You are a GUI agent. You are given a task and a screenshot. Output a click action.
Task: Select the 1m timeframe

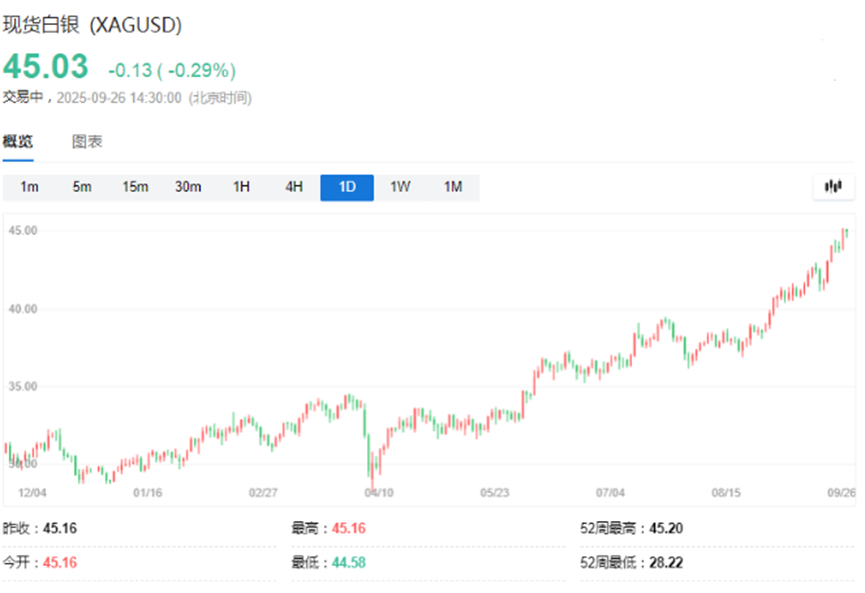(29, 187)
